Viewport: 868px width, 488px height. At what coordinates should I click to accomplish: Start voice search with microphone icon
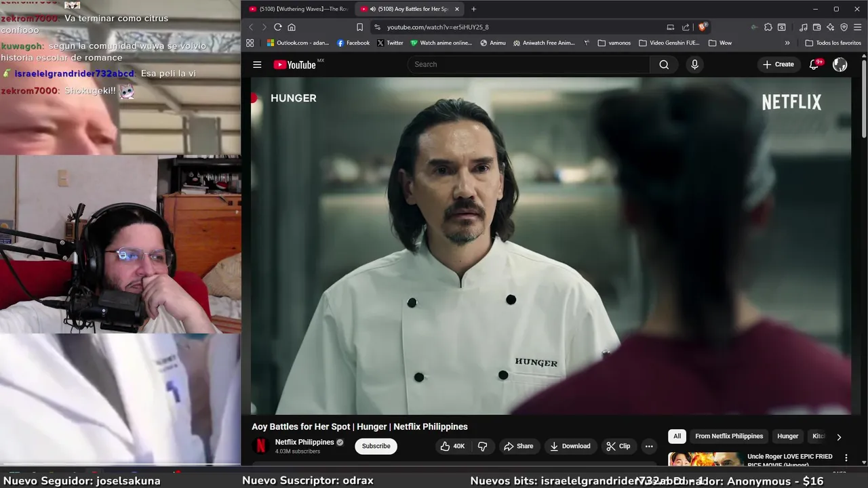(x=694, y=64)
